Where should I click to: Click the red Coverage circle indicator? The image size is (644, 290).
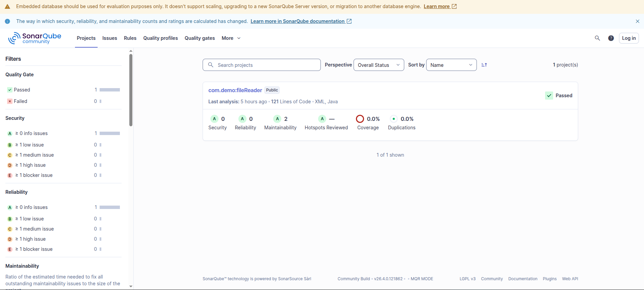(360, 119)
